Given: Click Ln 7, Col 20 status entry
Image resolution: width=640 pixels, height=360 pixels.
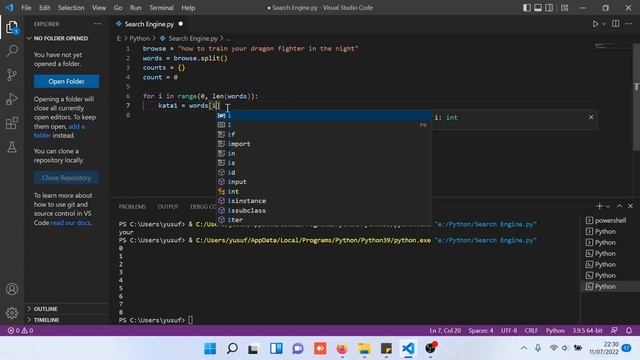Looking at the screenshot, I should pos(445,331).
